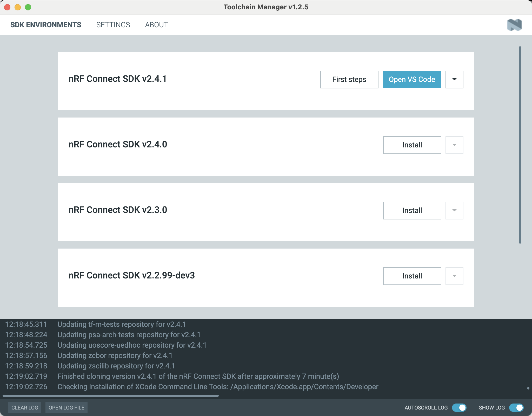This screenshot has width=532, height=416.
Task: Click First steps for SDK v2.4.1
Action: [349, 80]
